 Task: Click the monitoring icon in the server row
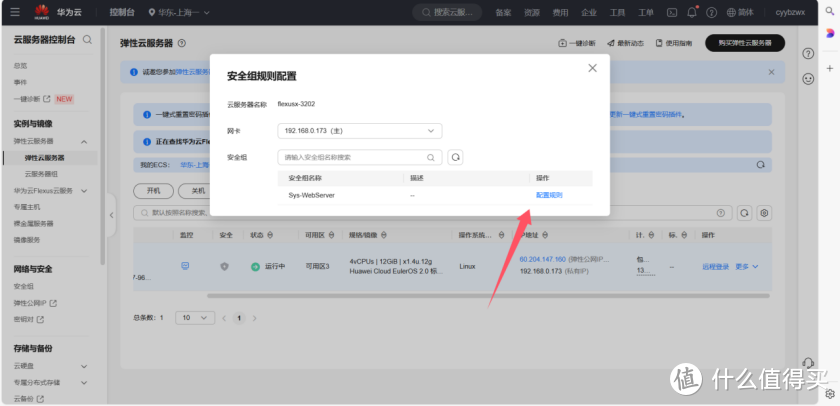point(185,266)
